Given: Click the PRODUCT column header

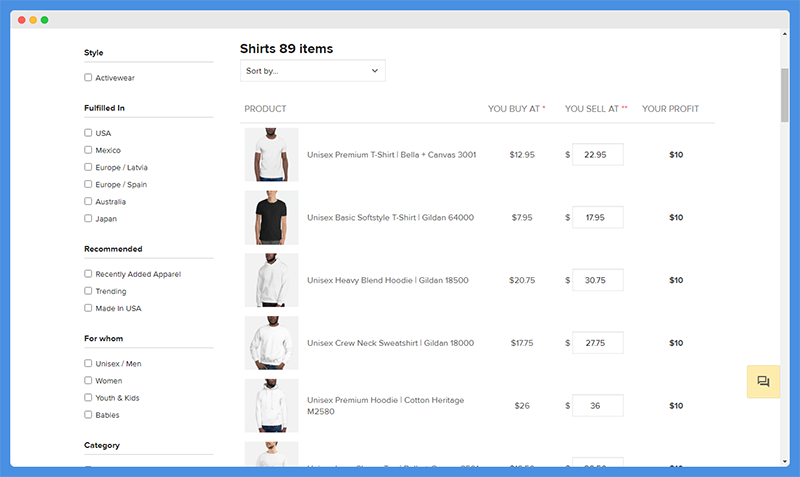Looking at the screenshot, I should click(265, 109).
